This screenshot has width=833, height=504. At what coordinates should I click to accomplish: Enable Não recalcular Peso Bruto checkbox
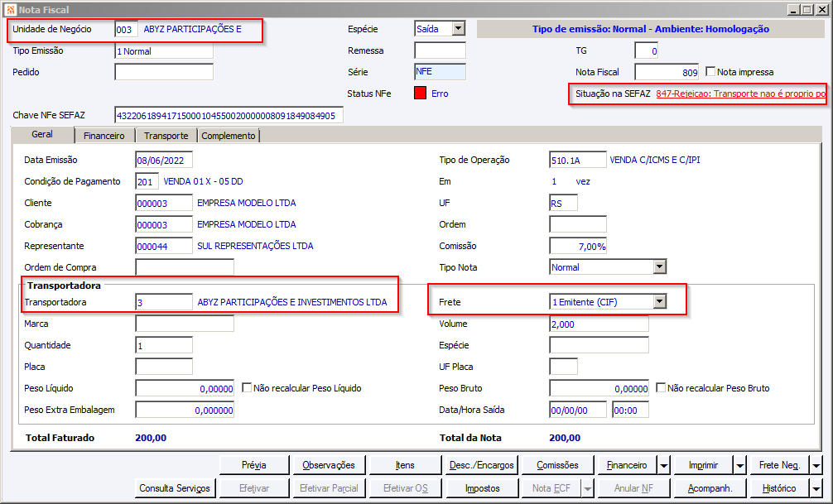(x=660, y=387)
